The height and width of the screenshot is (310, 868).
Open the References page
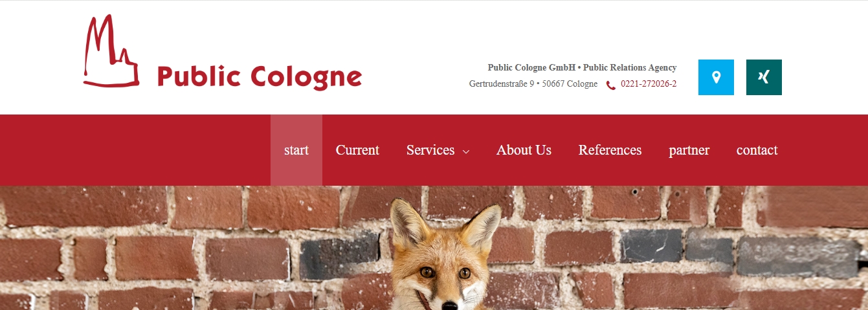point(610,150)
